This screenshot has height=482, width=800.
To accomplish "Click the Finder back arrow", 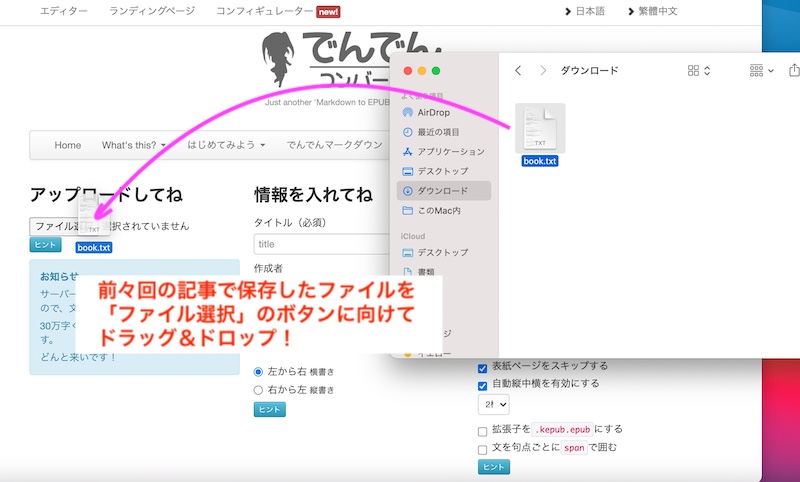I will (518, 71).
